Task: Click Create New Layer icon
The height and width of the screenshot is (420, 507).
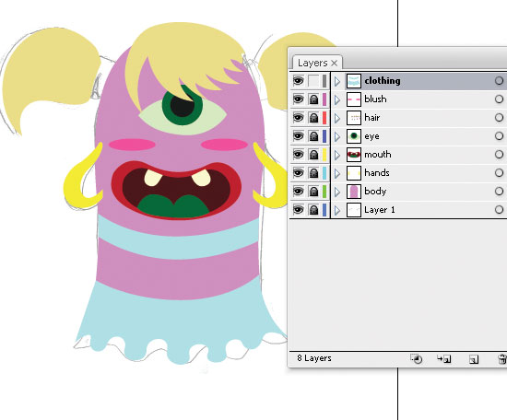Action: (474, 359)
